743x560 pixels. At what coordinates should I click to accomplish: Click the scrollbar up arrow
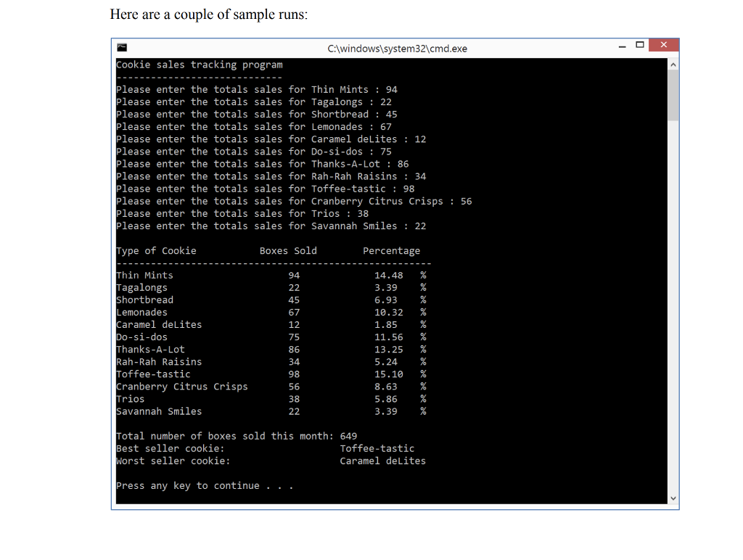click(673, 65)
